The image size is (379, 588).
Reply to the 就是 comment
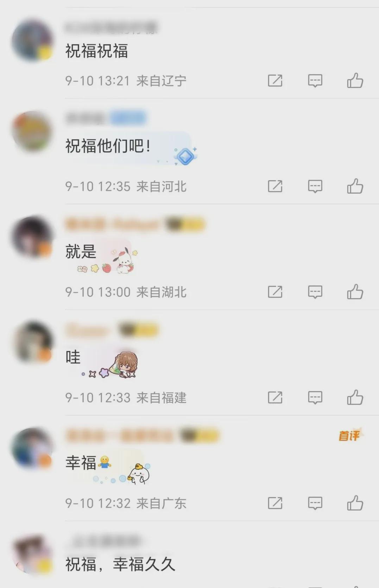tap(315, 292)
